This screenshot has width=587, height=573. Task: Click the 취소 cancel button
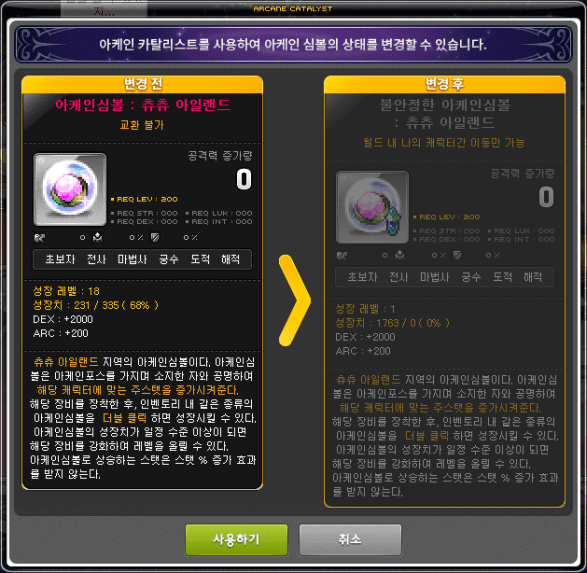click(x=350, y=539)
